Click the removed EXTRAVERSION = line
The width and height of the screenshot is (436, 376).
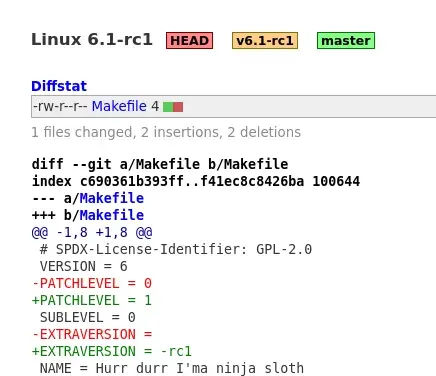tap(92, 334)
